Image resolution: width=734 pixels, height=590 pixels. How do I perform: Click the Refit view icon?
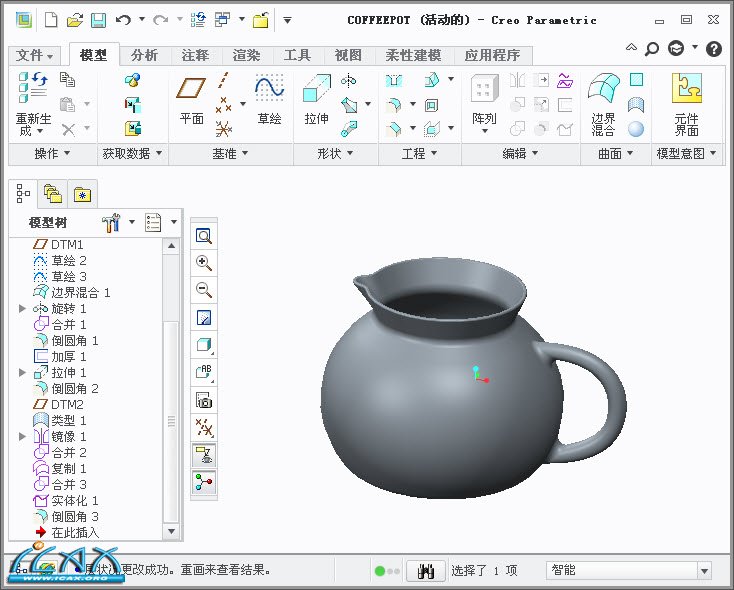[204, 236]
